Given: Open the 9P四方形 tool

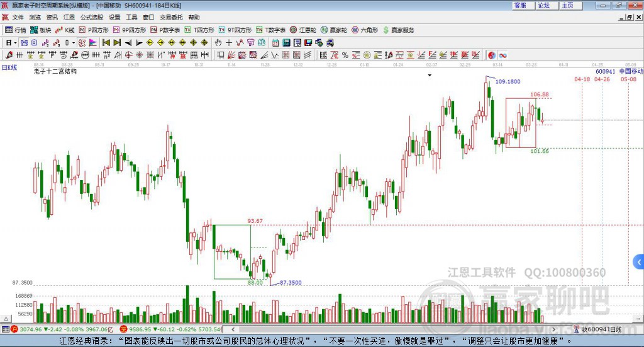Looking at the screenshot, I should 130,30.
